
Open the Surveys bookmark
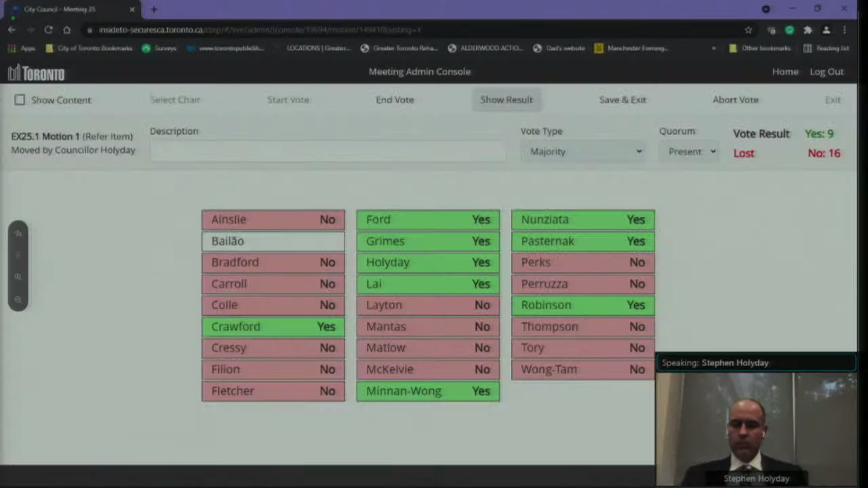(x=159, y=48)
